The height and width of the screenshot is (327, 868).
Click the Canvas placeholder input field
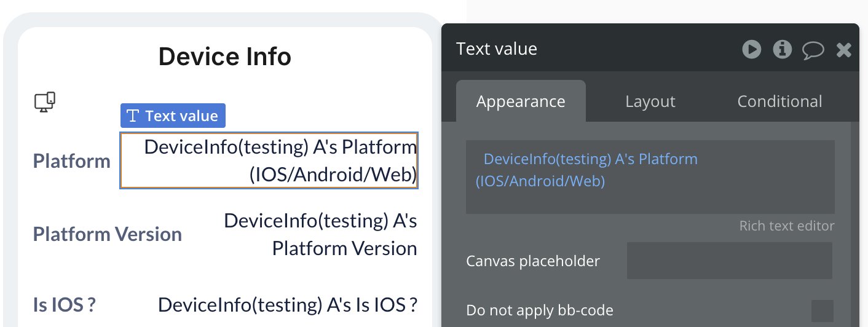(x=729, y=261)
